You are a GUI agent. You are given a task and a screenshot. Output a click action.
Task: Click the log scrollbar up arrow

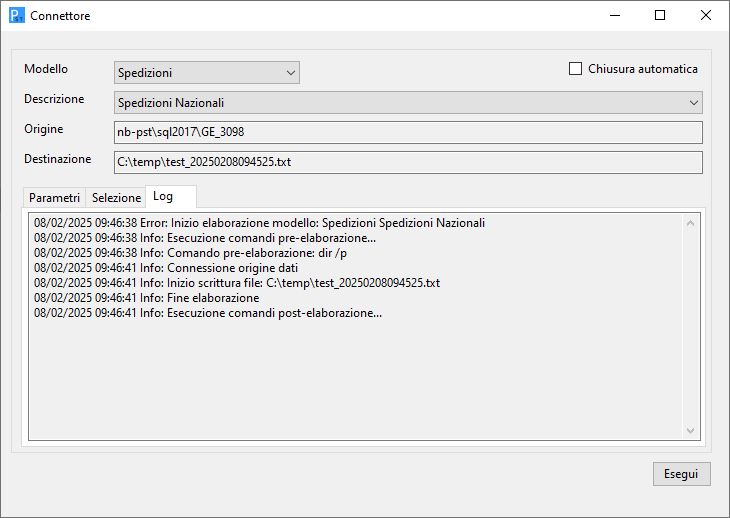[690, 223]
